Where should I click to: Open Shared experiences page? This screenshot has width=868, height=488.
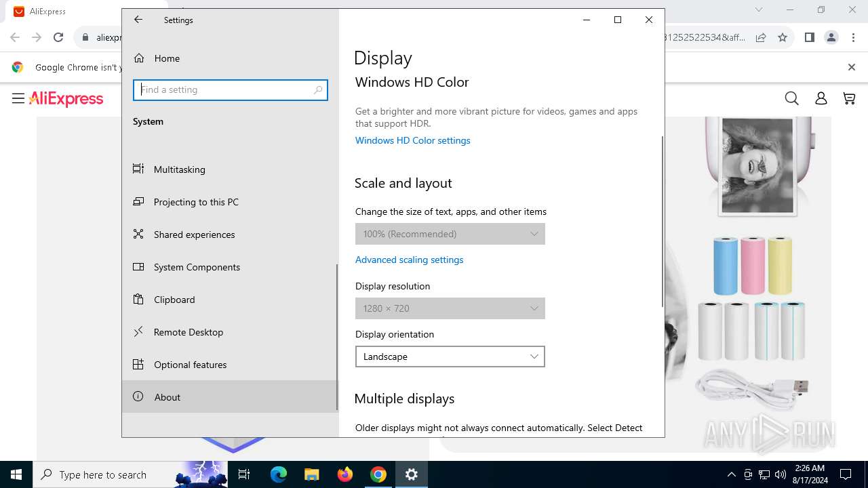(229, 235)
